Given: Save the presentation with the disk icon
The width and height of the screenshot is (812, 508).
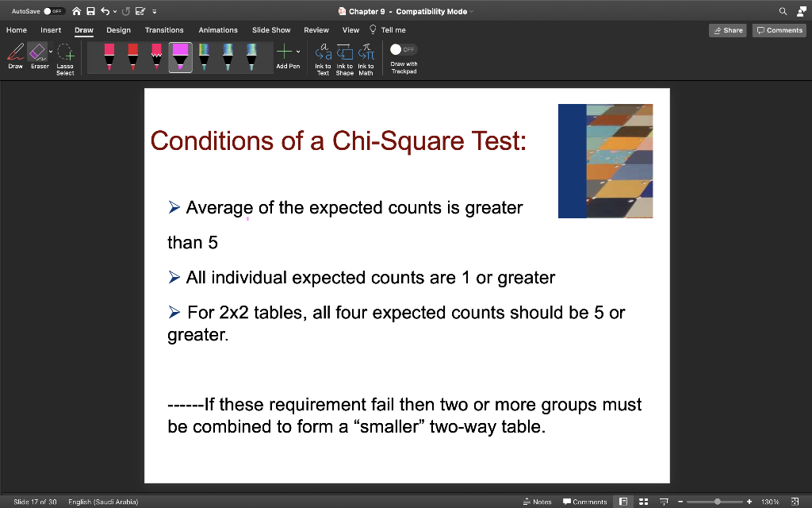Looking at the screenshot, I should pos(90,11).
